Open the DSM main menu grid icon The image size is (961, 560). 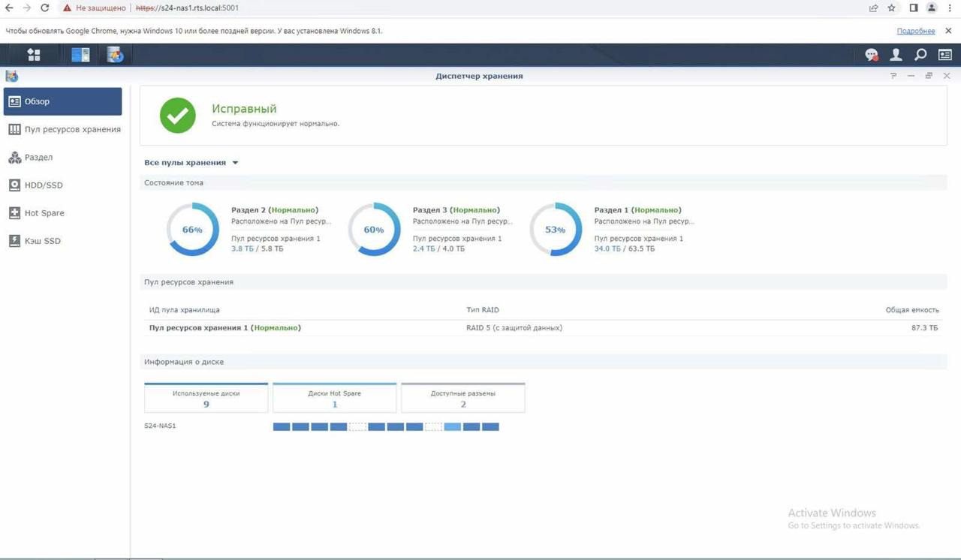pyautogui.click(x=33, y=55)
